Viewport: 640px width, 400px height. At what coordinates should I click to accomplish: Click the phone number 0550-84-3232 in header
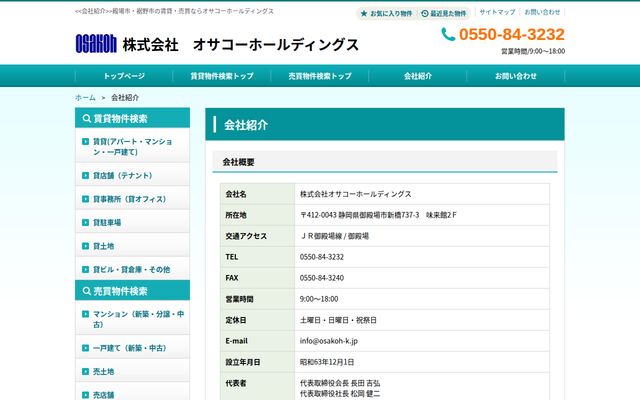(512, 34)
